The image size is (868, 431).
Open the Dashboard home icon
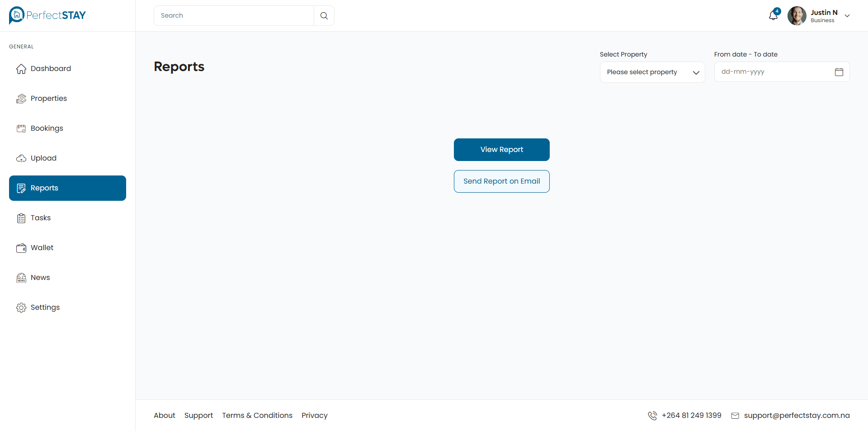[x=21, y=69]
